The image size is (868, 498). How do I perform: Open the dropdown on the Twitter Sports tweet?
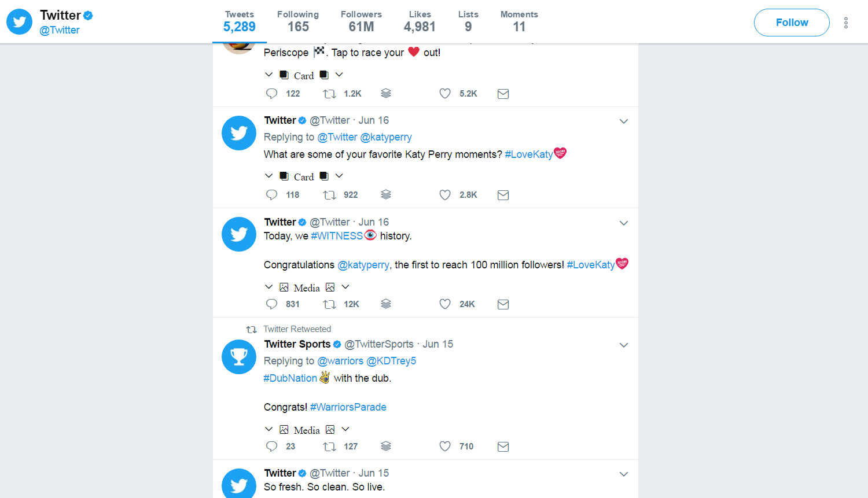pos(624,345)
